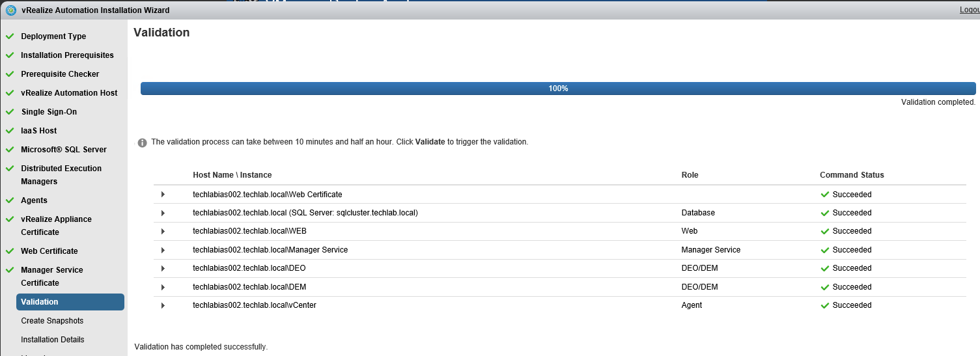The height and width of the screenshot is (356, 980).
Task: Click green checkmark next to Deployment Type
Action: [10, 36]
